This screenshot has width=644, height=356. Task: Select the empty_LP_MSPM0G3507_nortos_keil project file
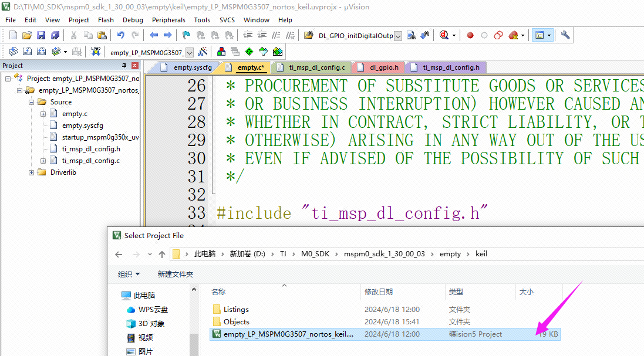pyautogui.click(x=288, y=334)
